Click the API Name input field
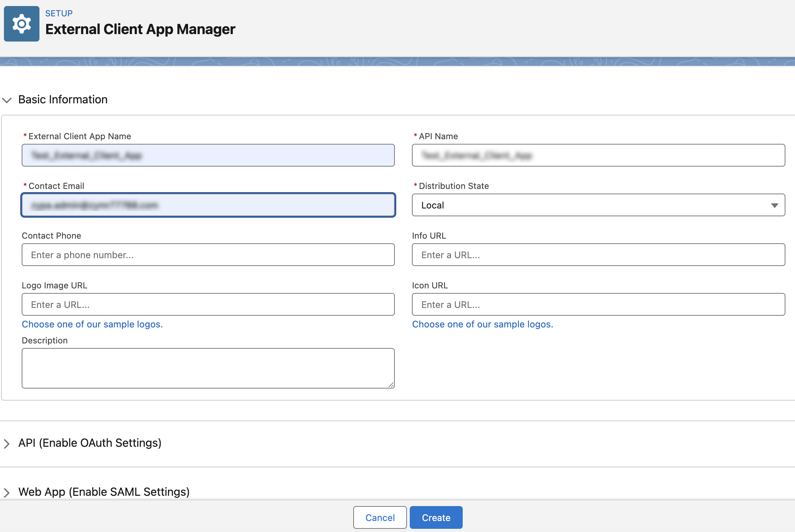The image size is (795, 532). tap(598, 155)
